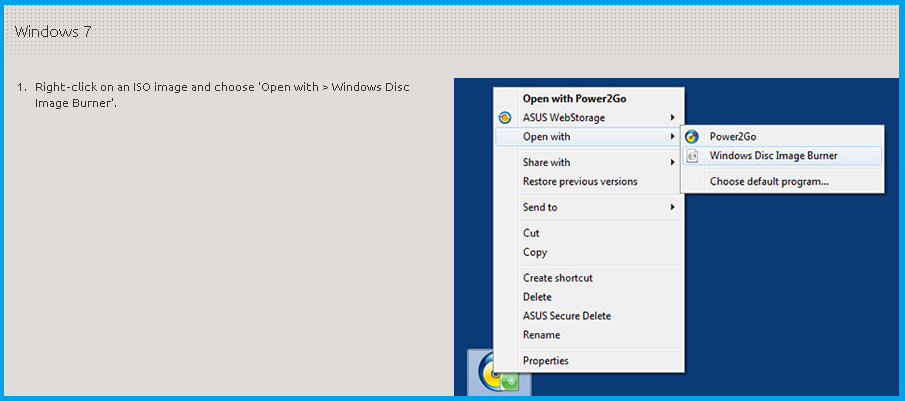Click the step 1 instruction text
Image resolution: width=905 pixels, height=401 pixels.
click(222, 95)
